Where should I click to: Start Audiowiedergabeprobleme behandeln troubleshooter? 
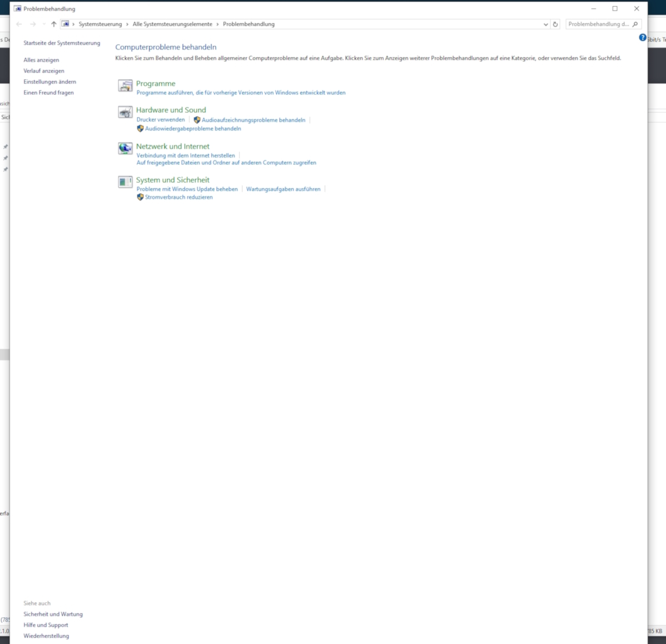[x=193, y=129]
